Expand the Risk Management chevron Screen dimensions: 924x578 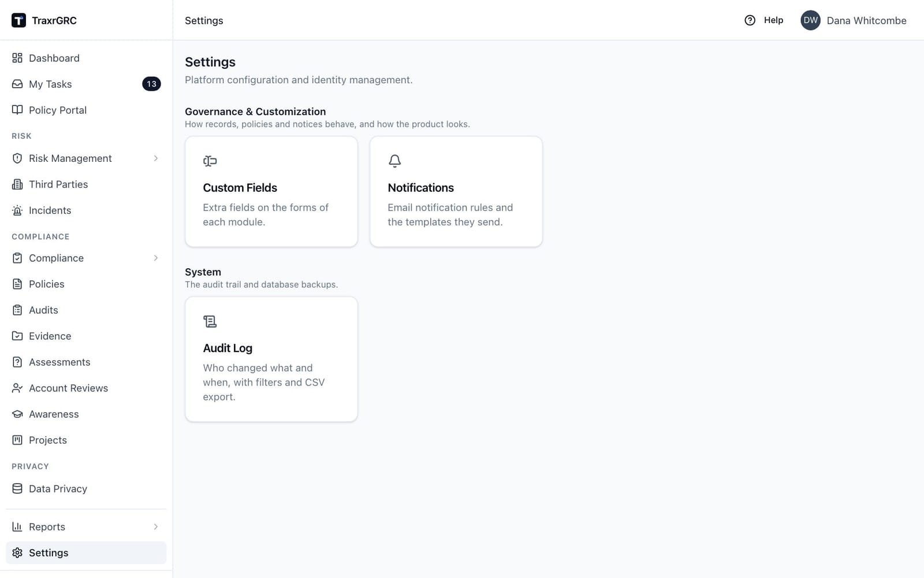click(155, 158)
